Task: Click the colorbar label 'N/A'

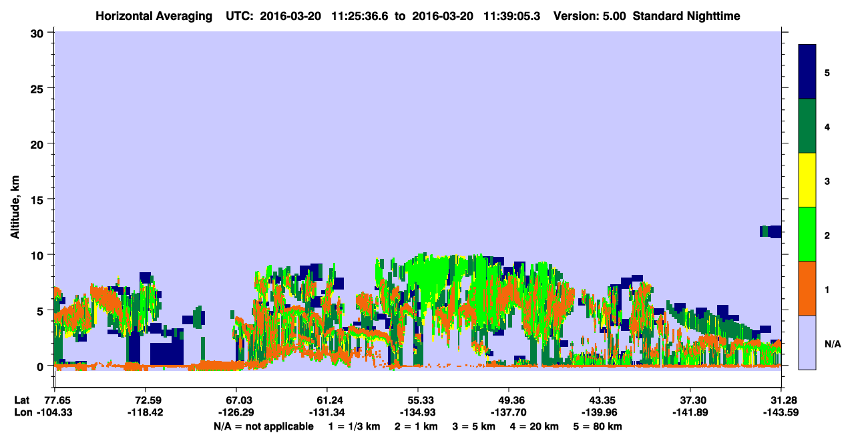Action: pyautogui.click(x=832, y=344)
